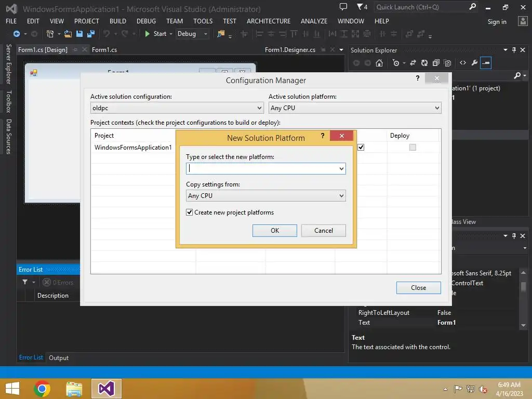Click the help question mark in New Solution Platform
The image size is (532, 399).
click(323, 136)
